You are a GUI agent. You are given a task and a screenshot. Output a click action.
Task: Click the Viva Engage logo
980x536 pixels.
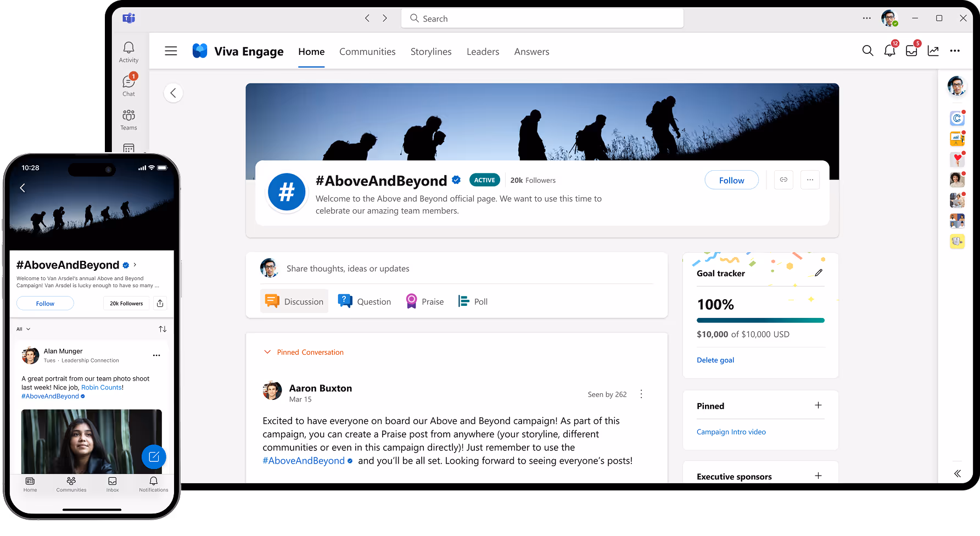200,51
